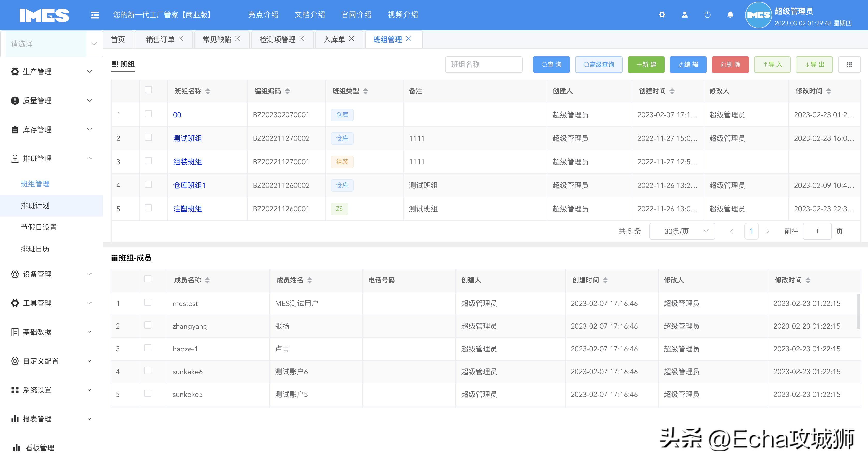The width and height of the screenshot is (868, 463).
Task: Collapse the sidebar via the hamburger icon
Action: coord(95,15)
